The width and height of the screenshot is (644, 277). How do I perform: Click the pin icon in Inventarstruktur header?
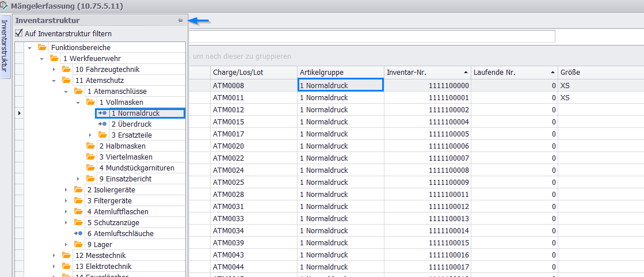coord(180,21)
